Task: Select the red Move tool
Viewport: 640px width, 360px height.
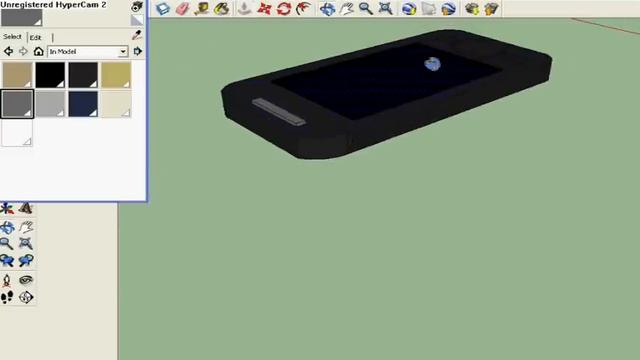Action: [264, 9]
